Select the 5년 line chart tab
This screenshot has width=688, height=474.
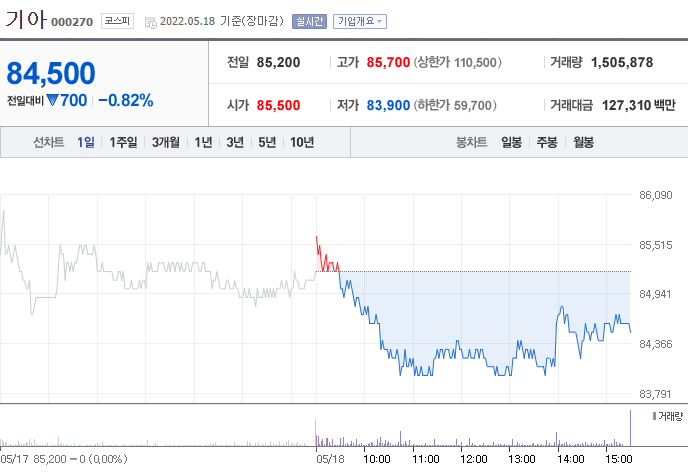tap(267, 142)
